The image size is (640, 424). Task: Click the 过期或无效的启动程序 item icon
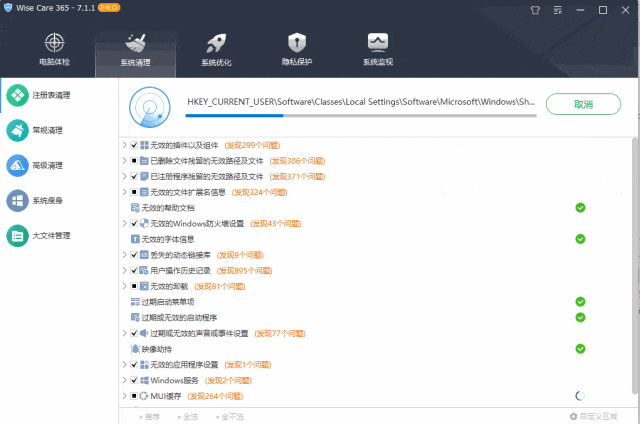[x=135, y=317]
